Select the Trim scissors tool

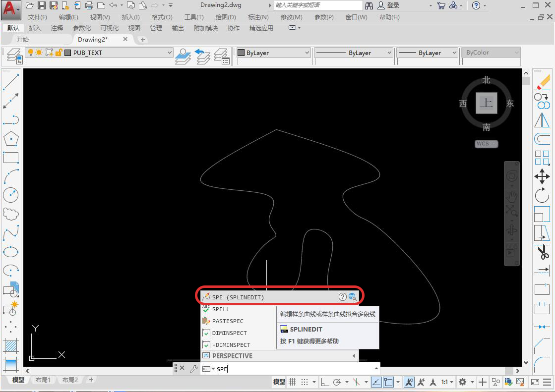542,252
